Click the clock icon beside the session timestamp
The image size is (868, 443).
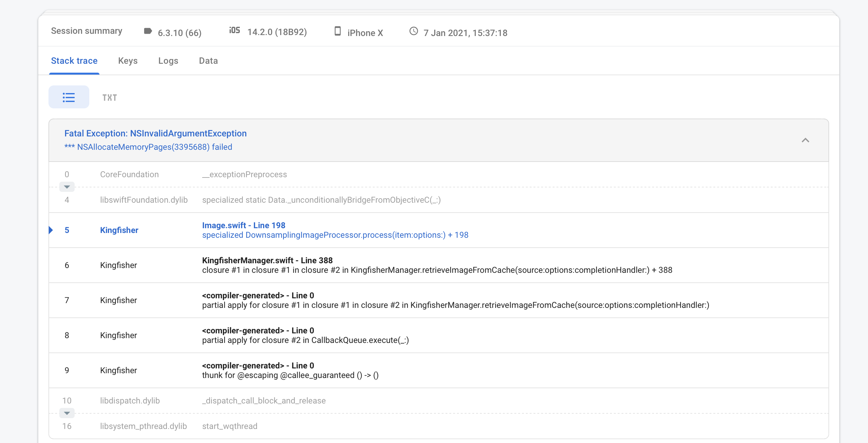click(414, 31)
